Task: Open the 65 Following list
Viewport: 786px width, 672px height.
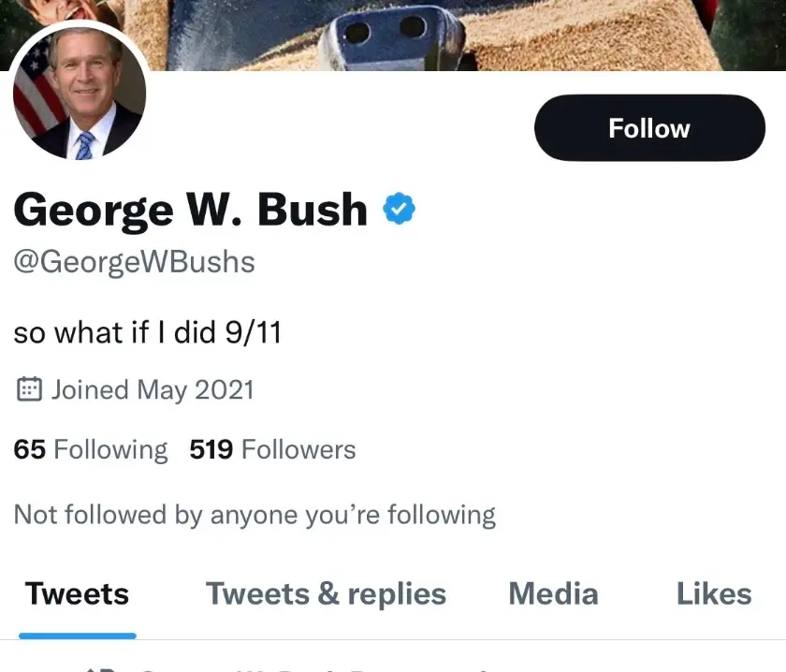Action: (89, 449)
